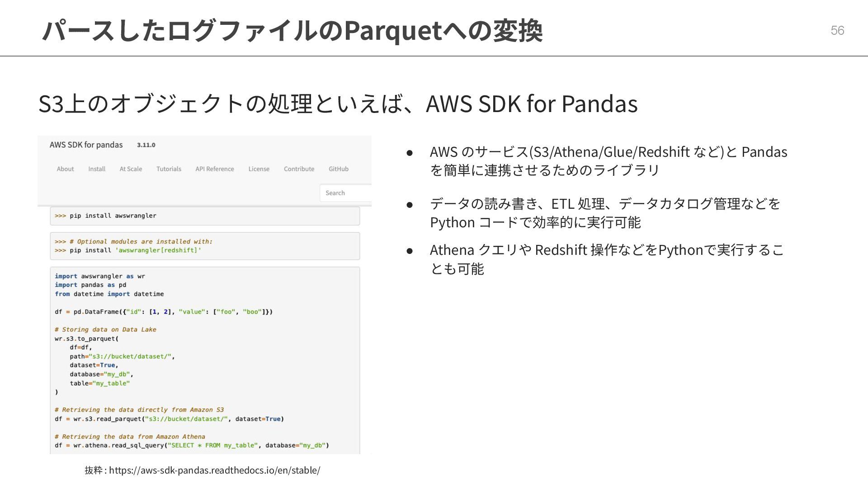Open the Tutorials nav item
This screenshot has width=868, height=488.
pos(169,169)
